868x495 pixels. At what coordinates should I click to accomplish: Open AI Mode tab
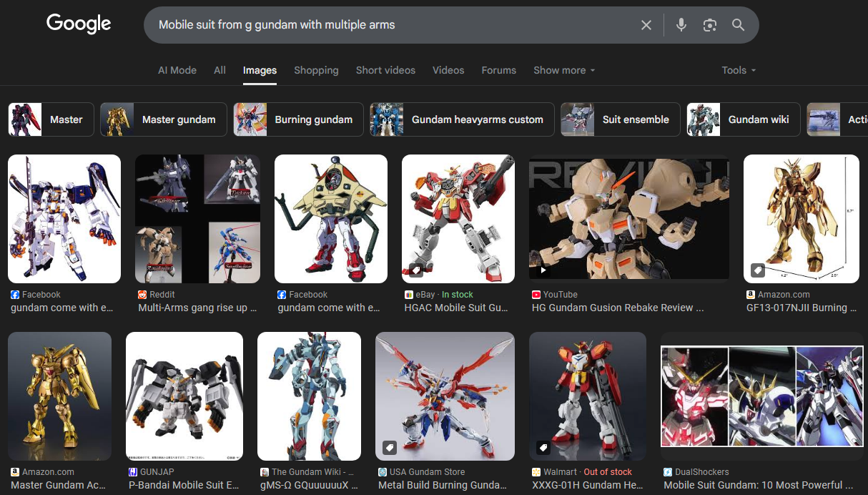pyautogui.click(x=177, y=70)
